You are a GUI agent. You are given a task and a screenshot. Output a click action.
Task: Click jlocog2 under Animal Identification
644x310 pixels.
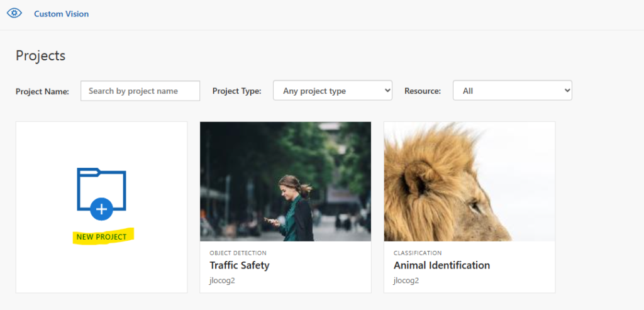pos(406,281)
